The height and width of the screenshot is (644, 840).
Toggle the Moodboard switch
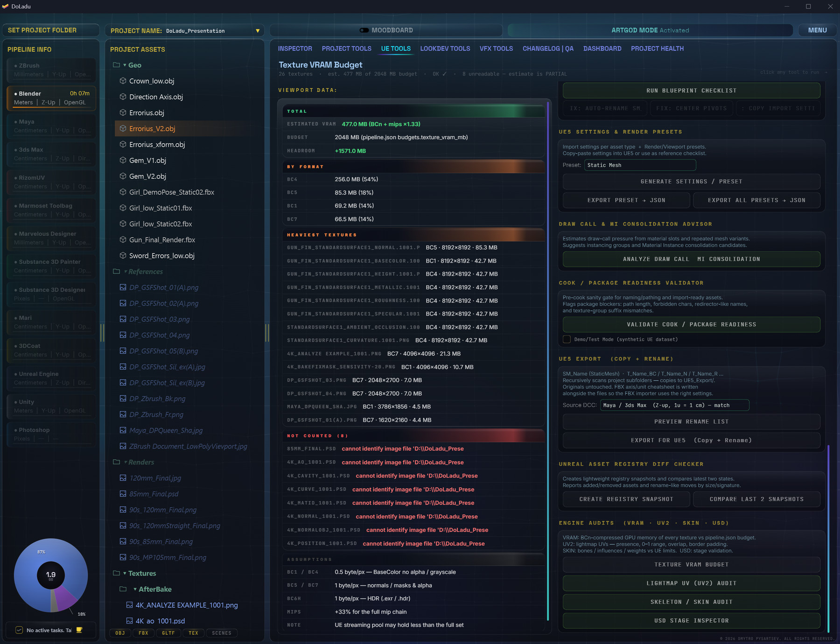(364, 30)
